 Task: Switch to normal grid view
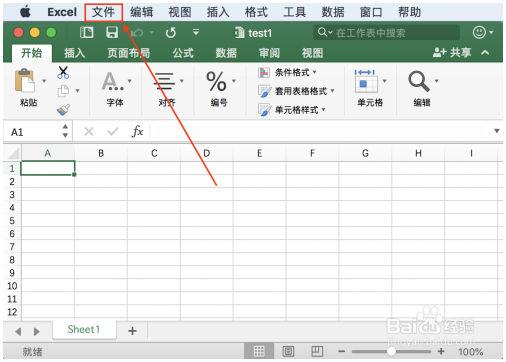259,351
